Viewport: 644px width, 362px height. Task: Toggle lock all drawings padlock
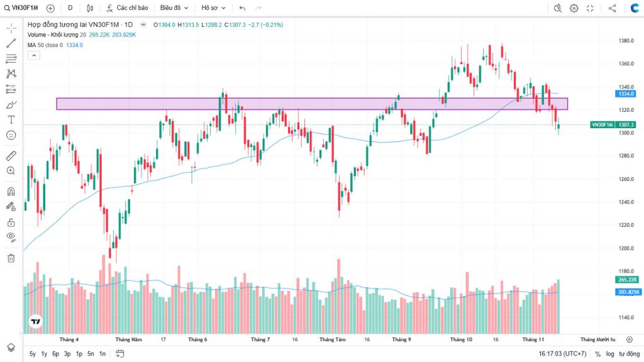click(11, 222)
